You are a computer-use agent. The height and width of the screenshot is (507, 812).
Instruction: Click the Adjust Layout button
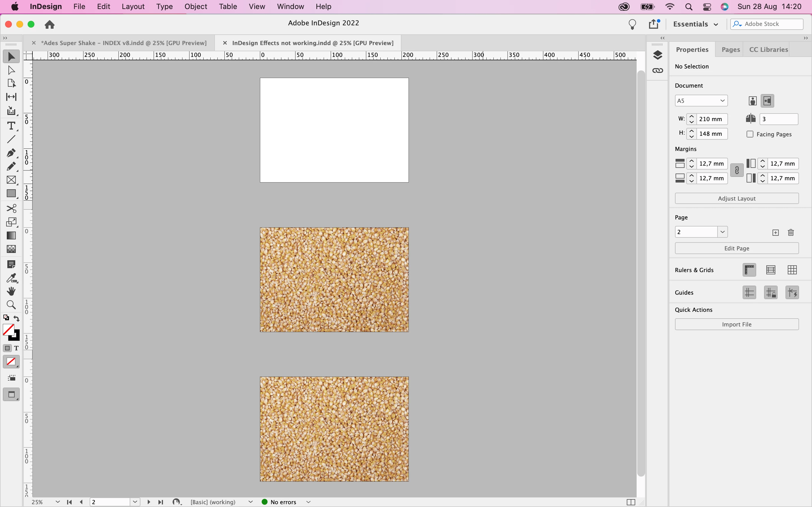coord(736,199)
